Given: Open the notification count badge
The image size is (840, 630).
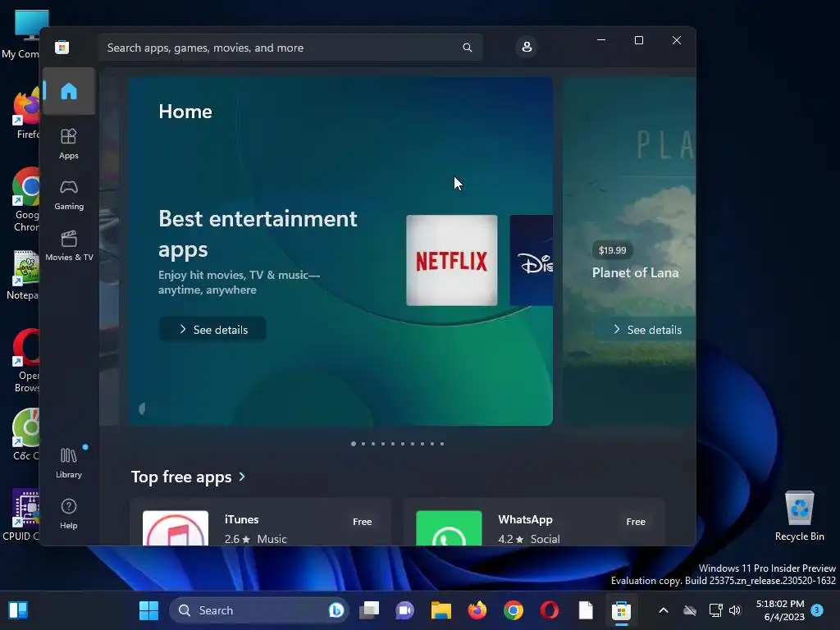Looking at the screenshot, I should pos(817,610).
